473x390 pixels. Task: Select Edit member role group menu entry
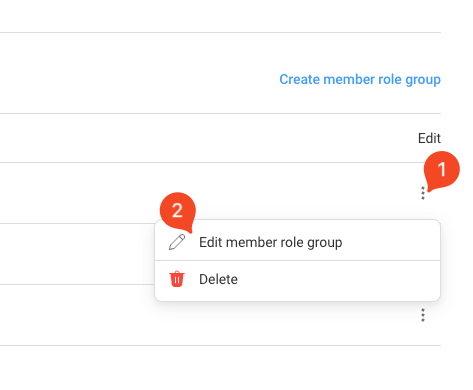[297, 241]
